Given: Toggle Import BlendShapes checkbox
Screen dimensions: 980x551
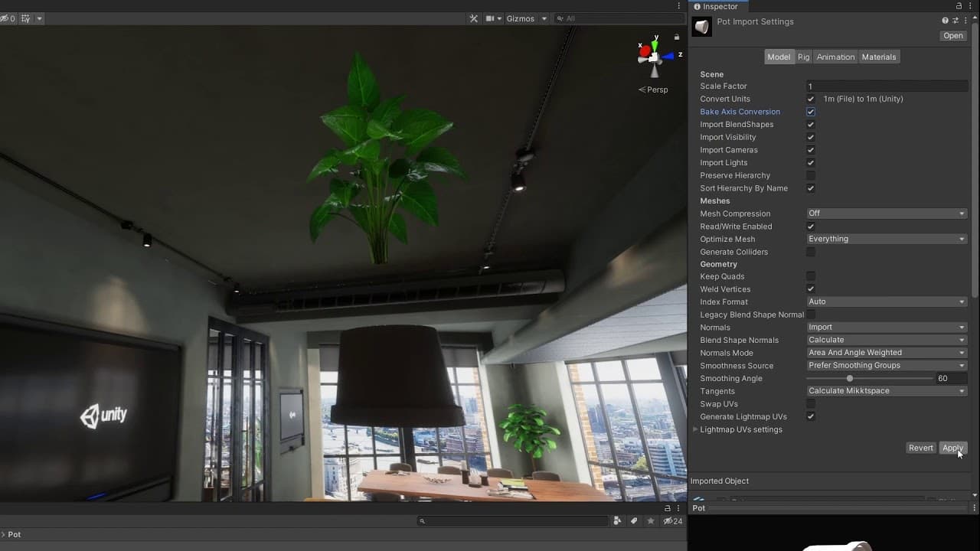Looking at the screenshot, I should (811, 124).
